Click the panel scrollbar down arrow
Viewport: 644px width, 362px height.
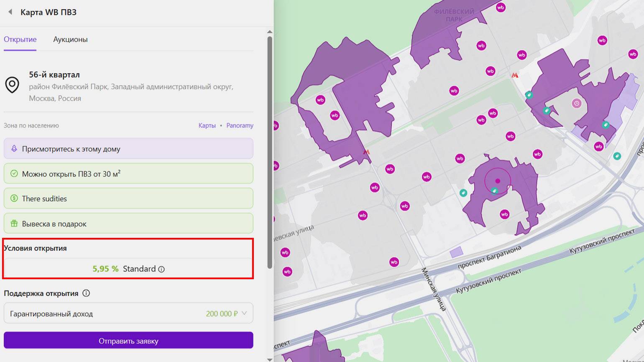pyautogui.click(x=270, y=359)
